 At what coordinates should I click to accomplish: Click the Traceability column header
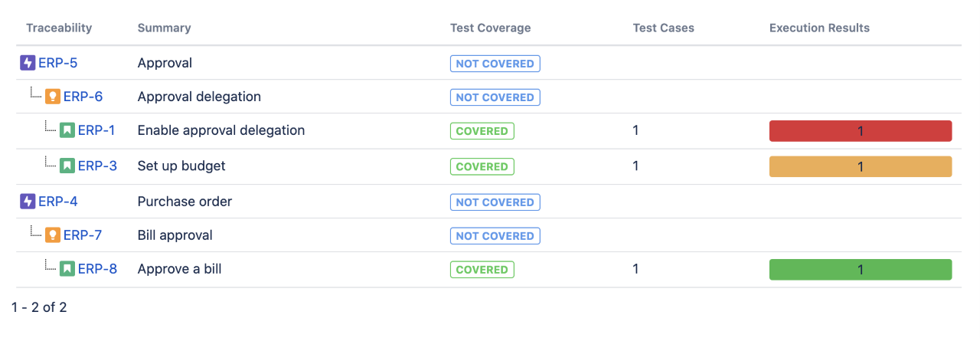pos(59,28)
